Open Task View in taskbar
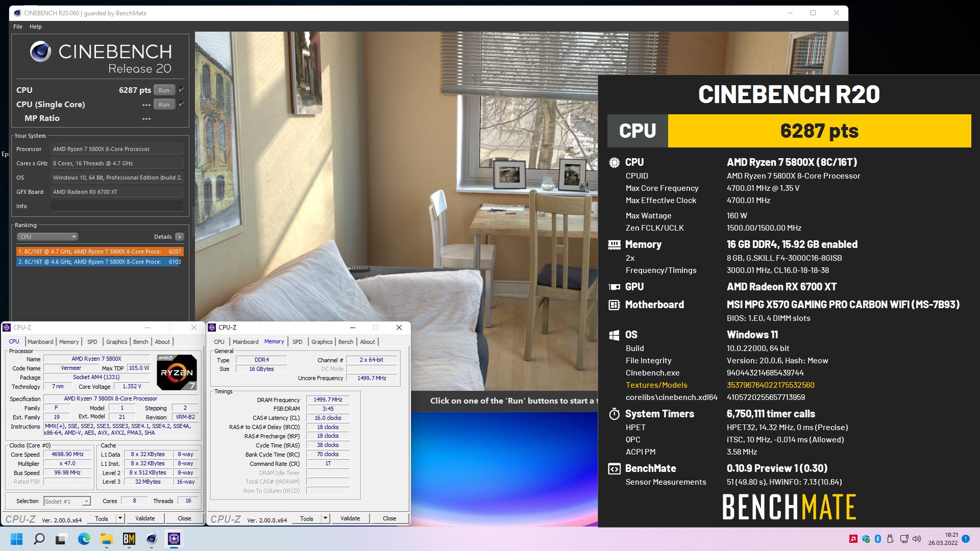 click(61, 539)
